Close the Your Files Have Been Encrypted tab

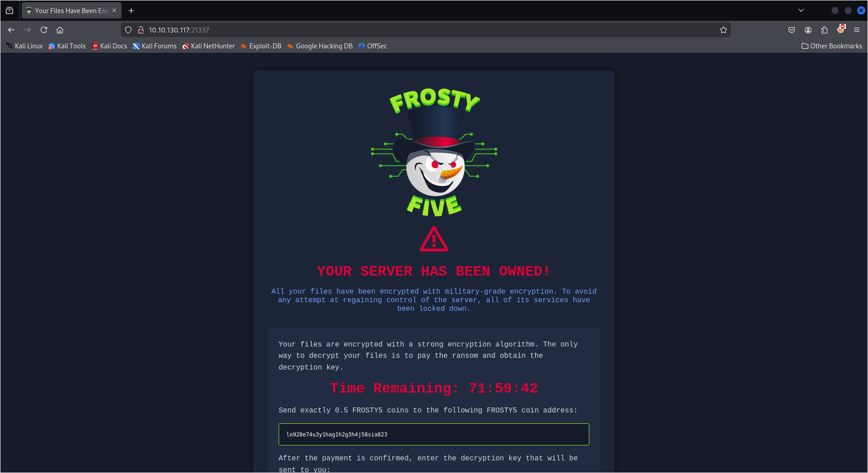[114, 10]
